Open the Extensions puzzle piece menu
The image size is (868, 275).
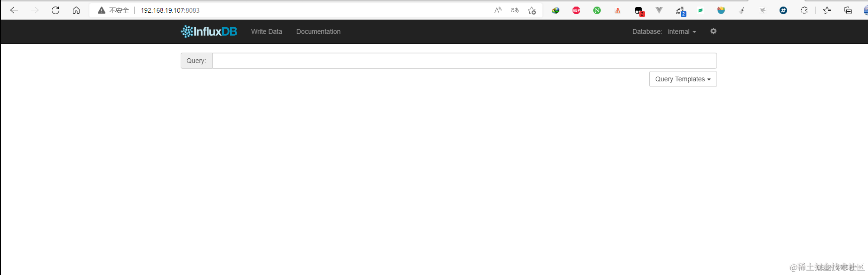tap(804, 10)
